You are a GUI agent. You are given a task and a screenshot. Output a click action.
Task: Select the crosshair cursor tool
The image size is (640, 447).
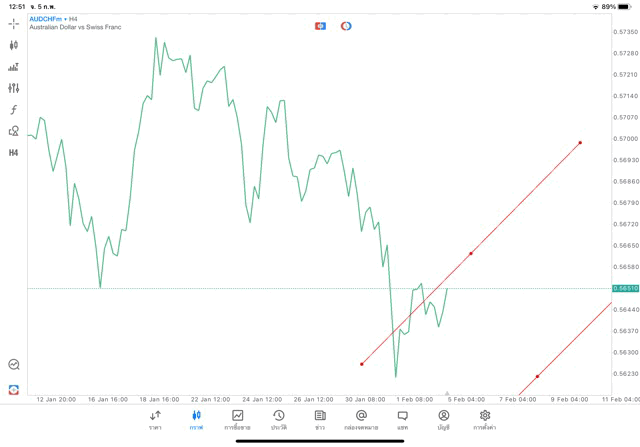click(14, 23)
